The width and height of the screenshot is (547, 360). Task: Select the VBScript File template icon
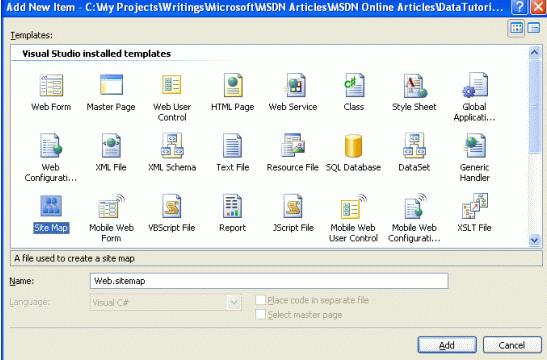click(x=172, y=206)
